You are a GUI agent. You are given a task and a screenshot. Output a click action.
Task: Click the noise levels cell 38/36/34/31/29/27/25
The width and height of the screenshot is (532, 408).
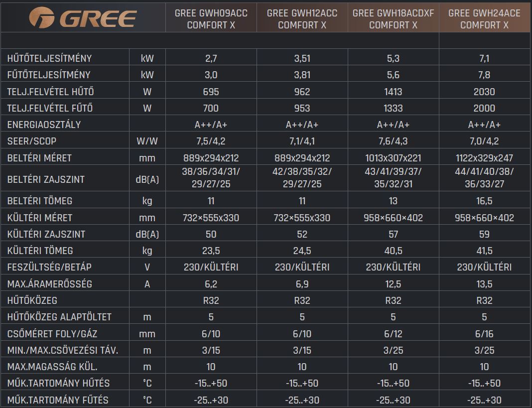[x=211, y=178]
